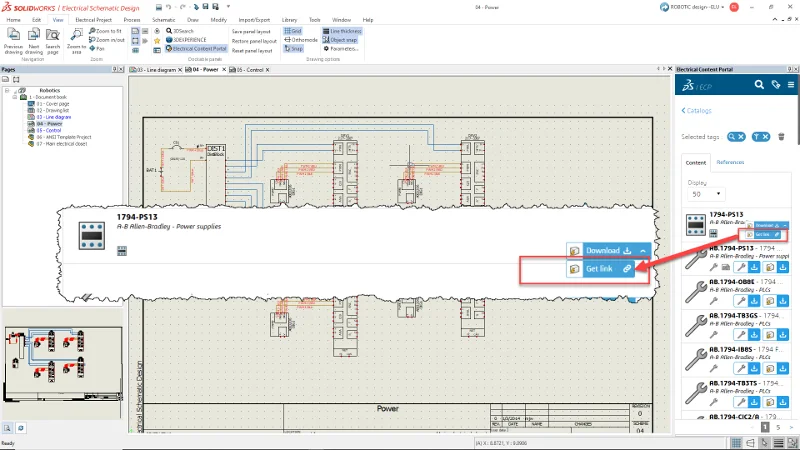Open the Search page tool
The image size is (800, 450).
point(52,36)
